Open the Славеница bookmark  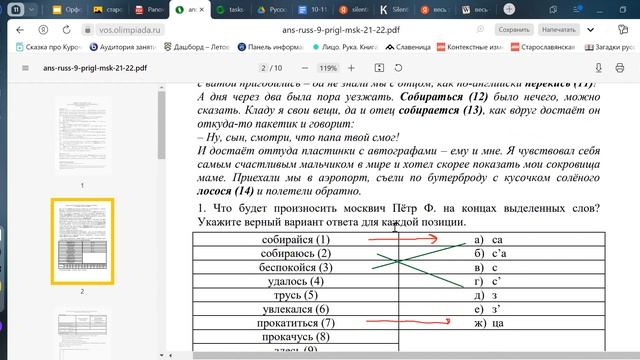point(408,47)
